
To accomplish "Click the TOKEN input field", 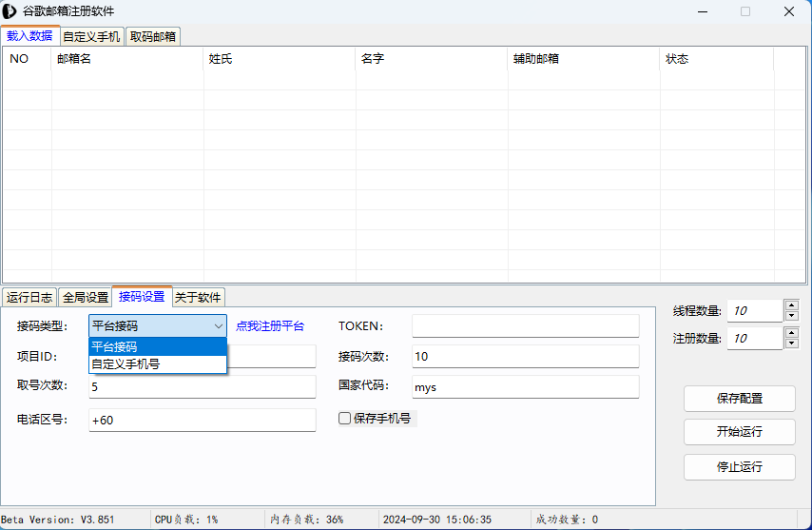I will 525,325.
